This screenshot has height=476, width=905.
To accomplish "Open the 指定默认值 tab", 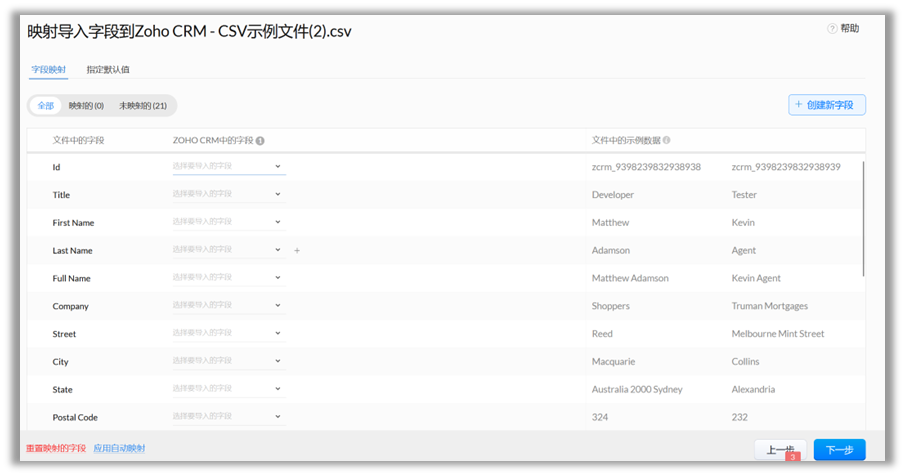I will (108, 70).
